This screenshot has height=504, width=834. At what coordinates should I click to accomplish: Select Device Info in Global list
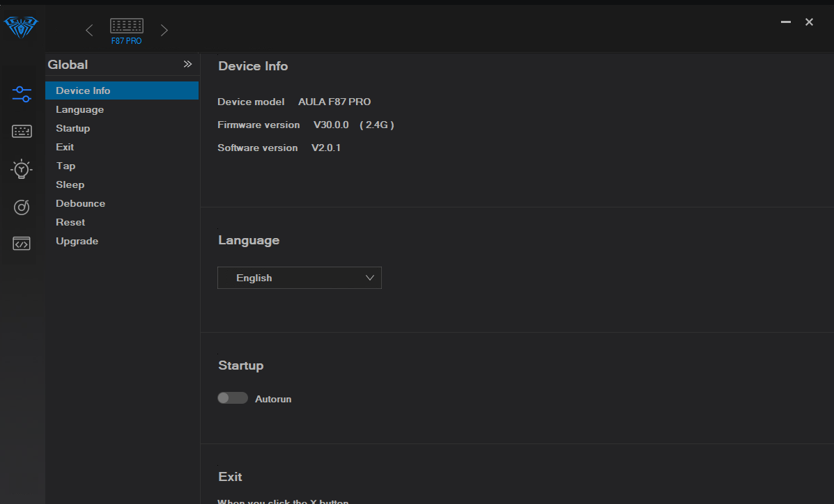(122, 90)
